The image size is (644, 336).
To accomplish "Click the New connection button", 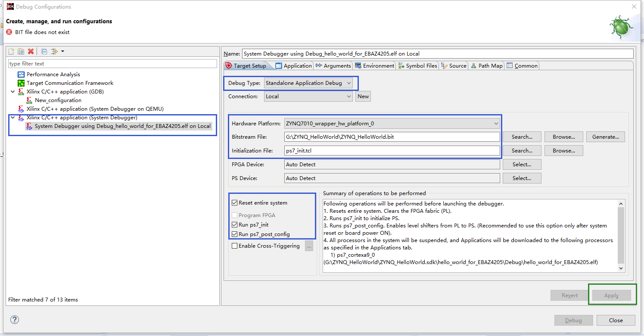I will click(363, 96).
